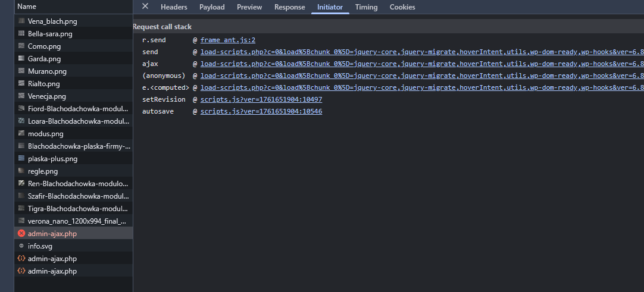Viewport: 644px width, 292px height.
Task: Open the scripts.js:10497 link for setRevision
Action: point(261,99)
